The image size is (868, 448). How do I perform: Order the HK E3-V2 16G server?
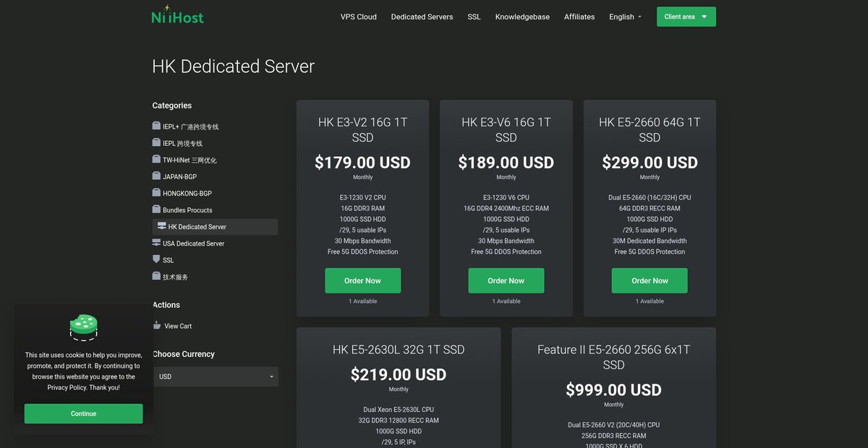tap(362, 280)
